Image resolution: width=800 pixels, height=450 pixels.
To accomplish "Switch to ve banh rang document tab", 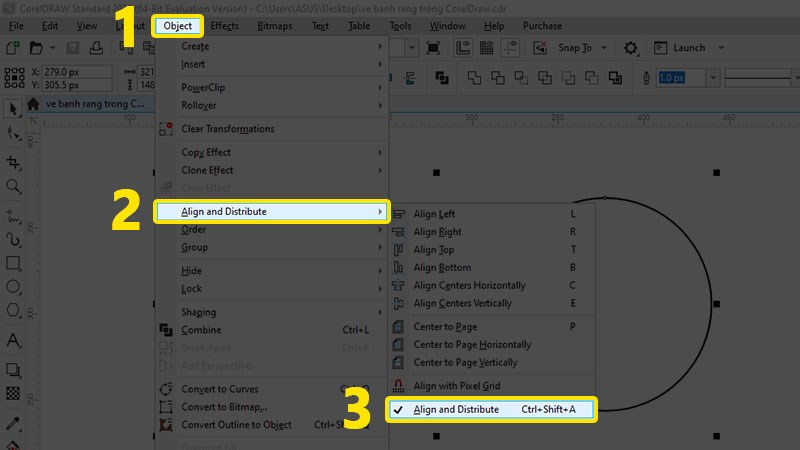I will click(x=95, y=104).
